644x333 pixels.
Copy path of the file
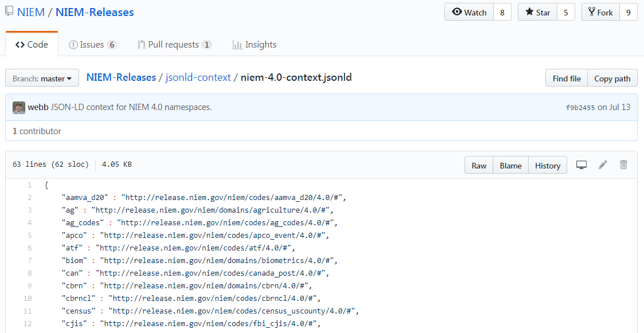point(612,79)
